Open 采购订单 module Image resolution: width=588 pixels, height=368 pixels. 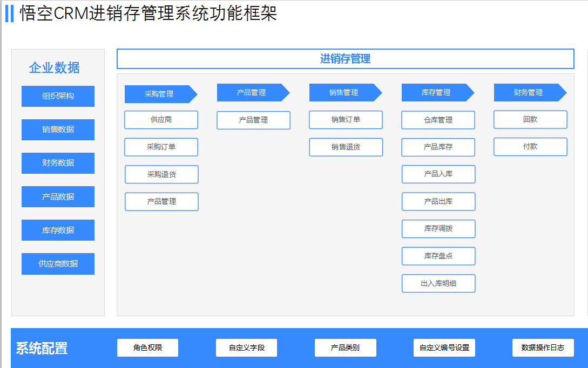[161, 147]
